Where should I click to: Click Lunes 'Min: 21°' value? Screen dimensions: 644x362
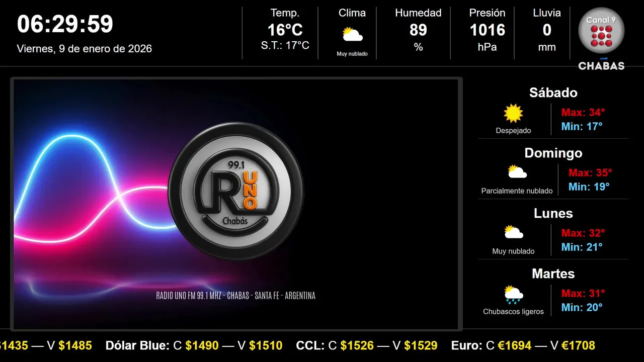coord(582,247)
